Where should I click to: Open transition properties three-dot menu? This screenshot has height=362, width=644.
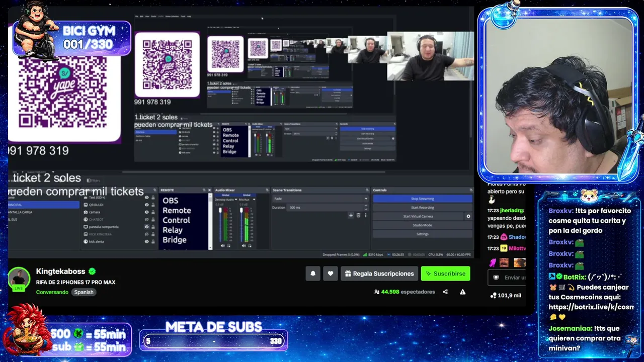point(365,215)
